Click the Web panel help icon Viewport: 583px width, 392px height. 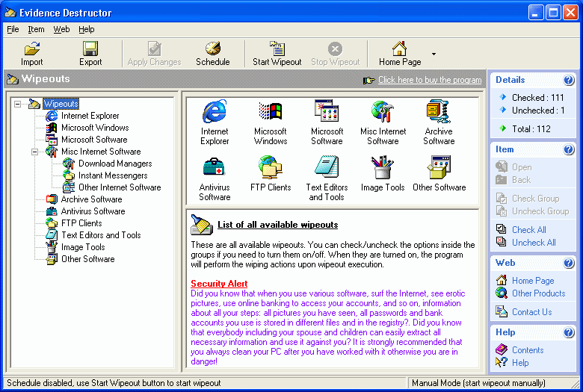pos(569,263)
